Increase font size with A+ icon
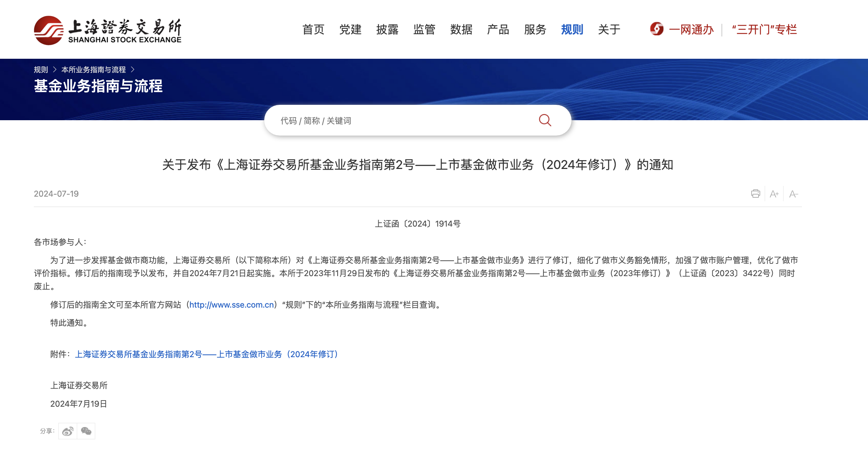 pos(774,194)
